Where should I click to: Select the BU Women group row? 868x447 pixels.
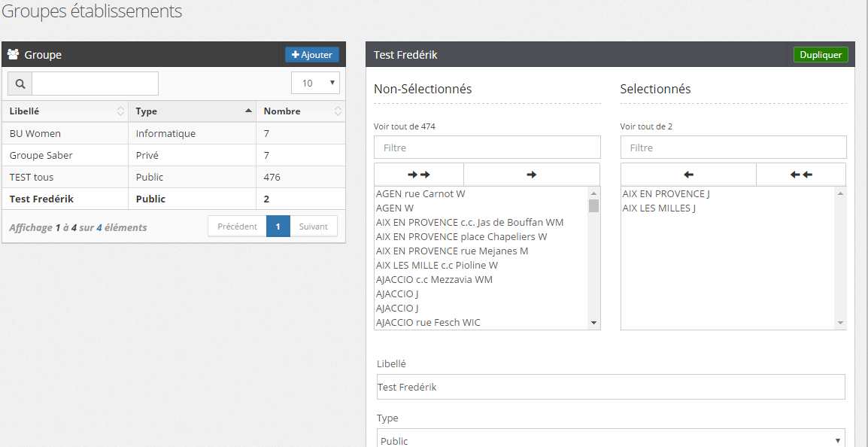tap(174, 133)
